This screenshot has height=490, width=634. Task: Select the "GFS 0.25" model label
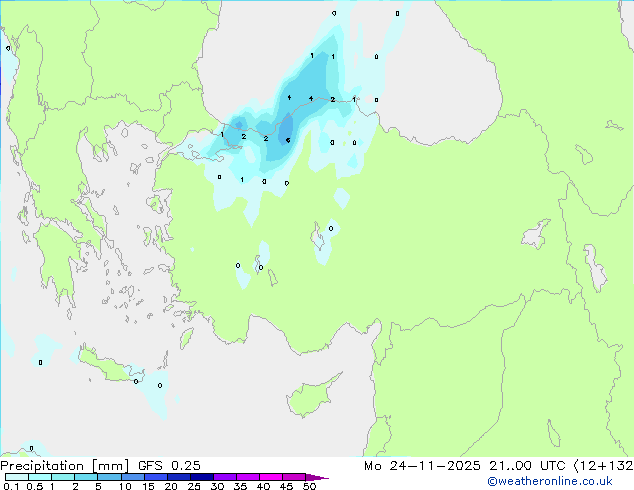[x=169, y=466]
